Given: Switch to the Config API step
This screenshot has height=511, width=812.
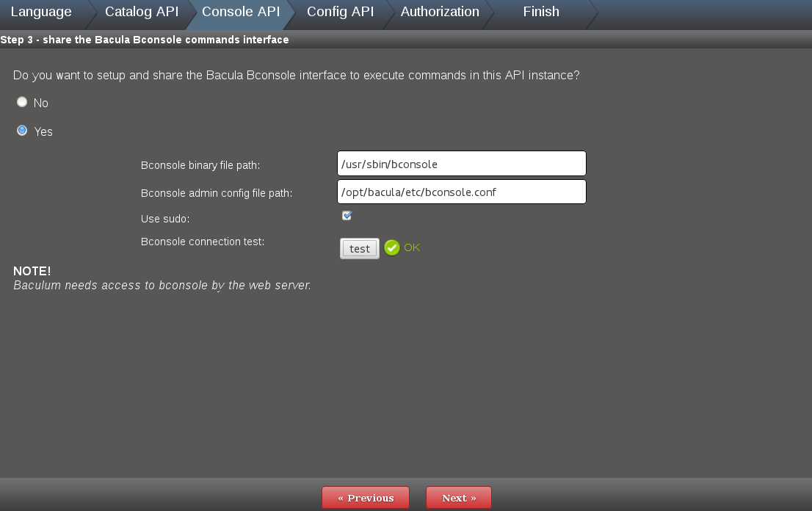Looking at the screenshot, I should point(340,12).
